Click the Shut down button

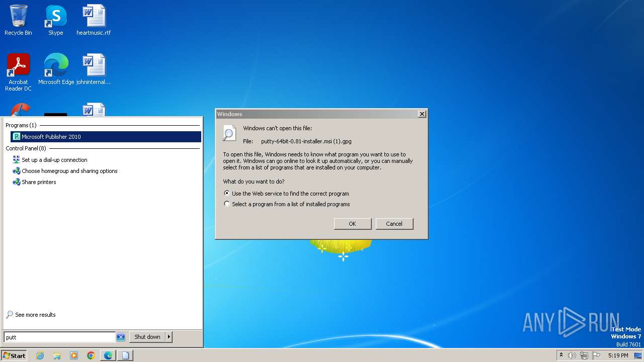147,337
